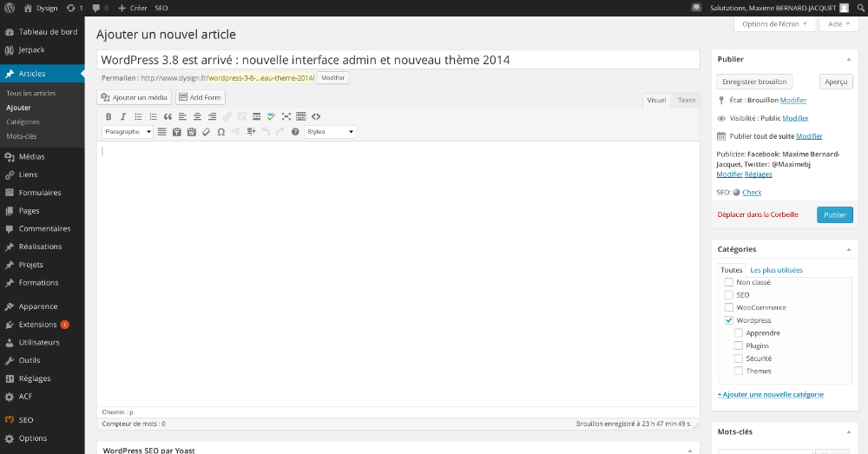Expand the Aide help panel
Image resolution: width=868 pixels, height=454 pixels.
coord(838,23)
